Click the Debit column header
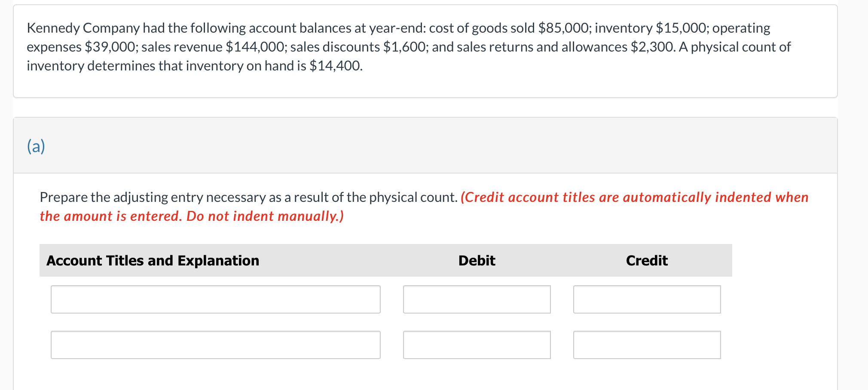The width and height of the screenshot is (868, 390). tap(477, 260)
